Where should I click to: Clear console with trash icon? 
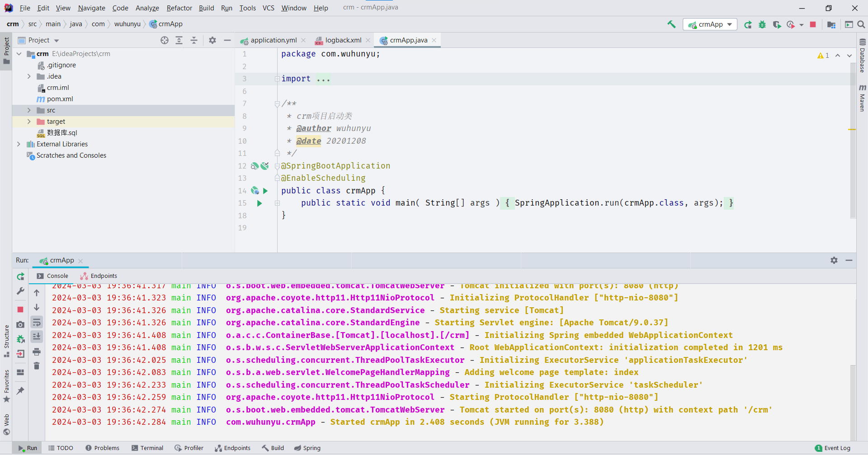[37, 366]
